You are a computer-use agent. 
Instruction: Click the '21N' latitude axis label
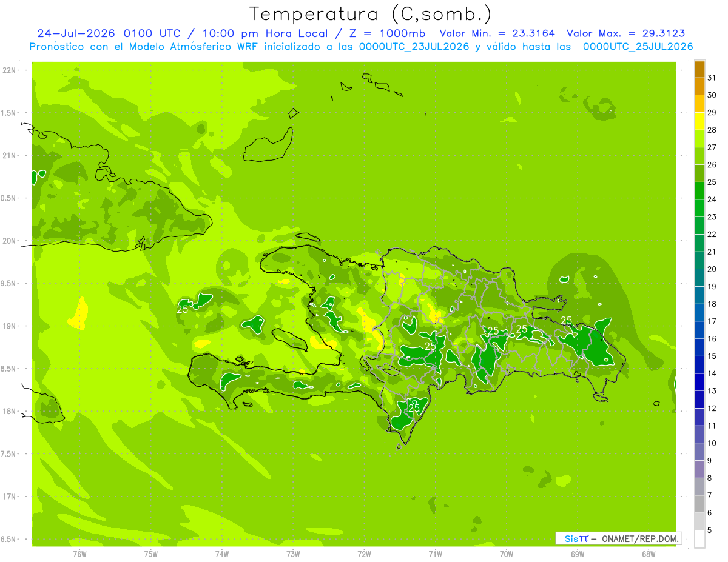[x=9, y=155]
